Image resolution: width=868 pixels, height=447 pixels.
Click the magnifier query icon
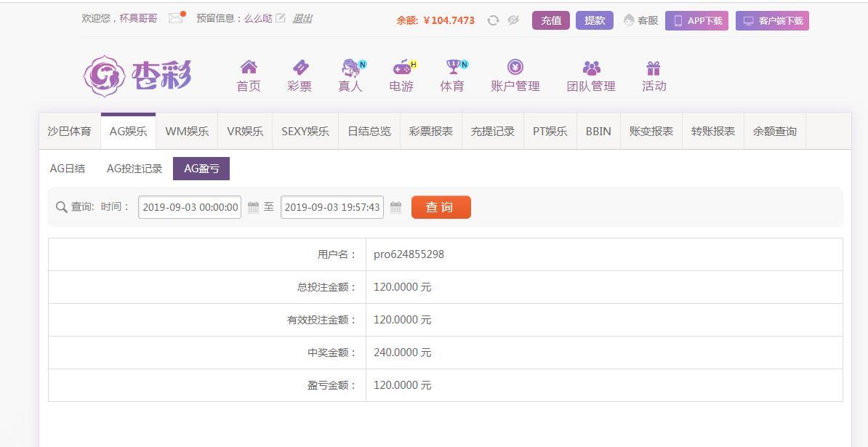tap(62, 207)
